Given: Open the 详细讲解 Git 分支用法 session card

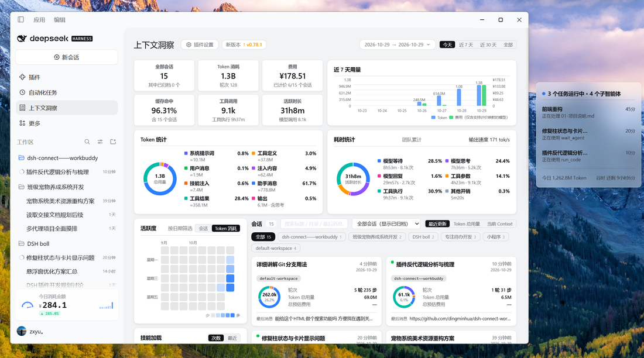Looking at the screenshot, I should tap(316, 291).
